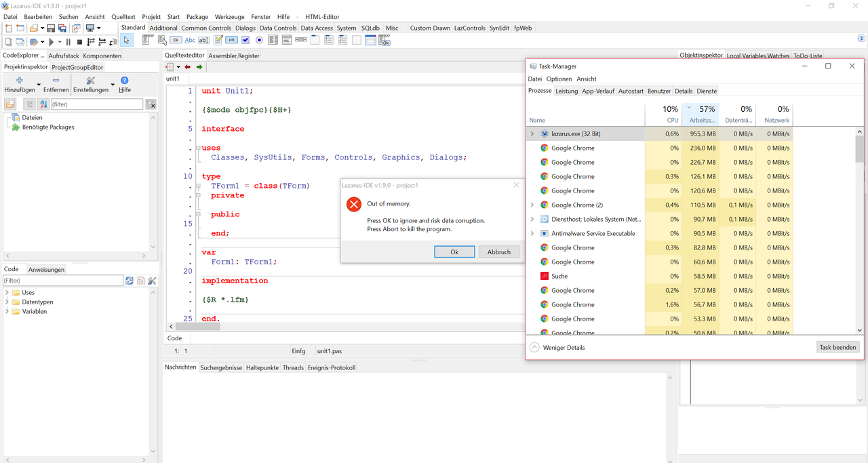This screenshot has height=463, width=868.
Task: Select the TButton Ok component icon
Action: click(x=176, y=41)
